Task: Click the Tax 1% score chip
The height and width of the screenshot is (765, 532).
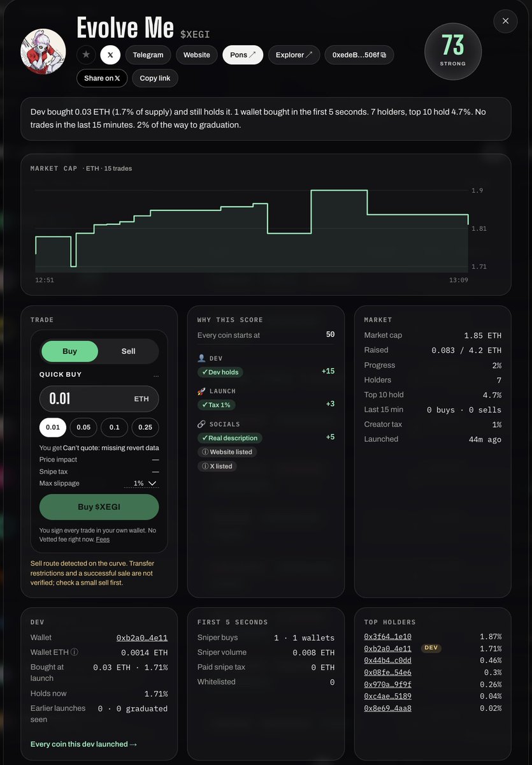Action: [x=216, y=405]
